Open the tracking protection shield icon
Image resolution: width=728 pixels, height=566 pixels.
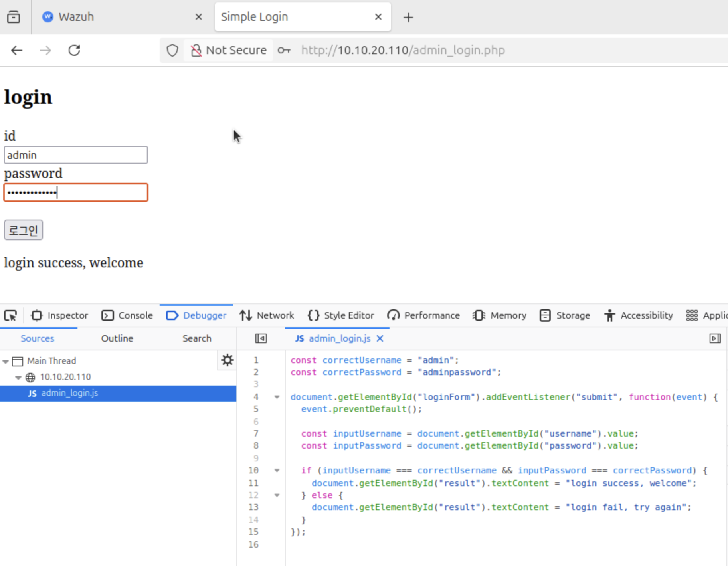point(172,50)
